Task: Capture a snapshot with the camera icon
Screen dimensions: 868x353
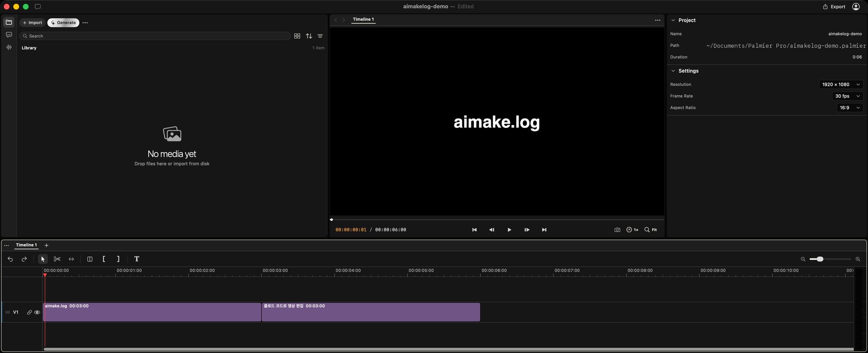Action: tap(617, 230)
